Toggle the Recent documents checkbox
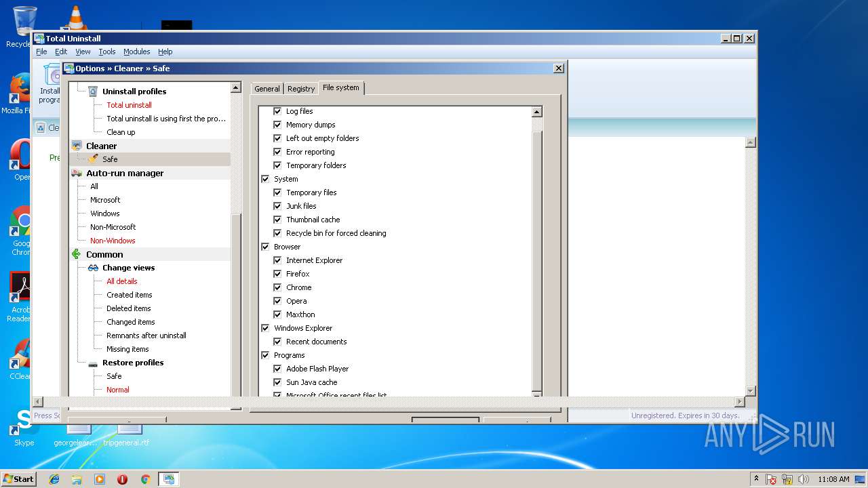The height and width of the screenshot is (488, 868). 277,342
